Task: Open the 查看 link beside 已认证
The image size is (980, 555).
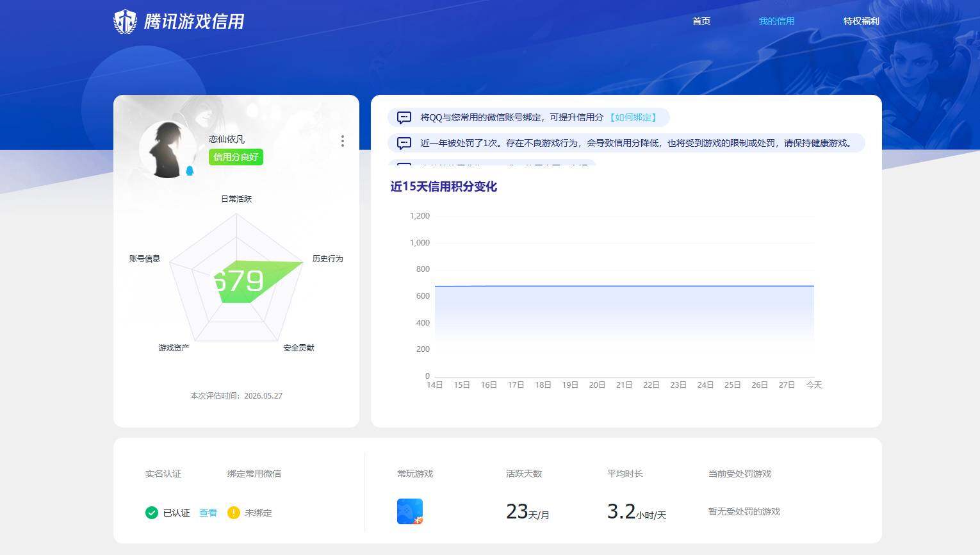Action: (208, 513)
